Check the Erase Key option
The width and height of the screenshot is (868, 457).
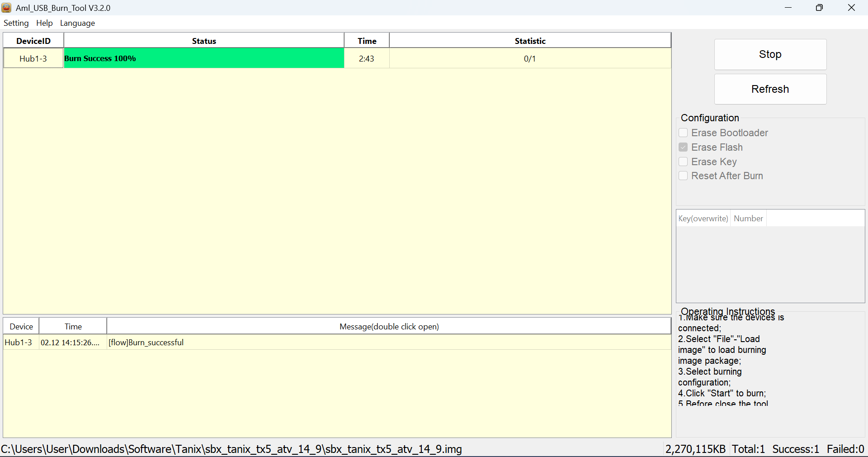click(x=683, y=162)
